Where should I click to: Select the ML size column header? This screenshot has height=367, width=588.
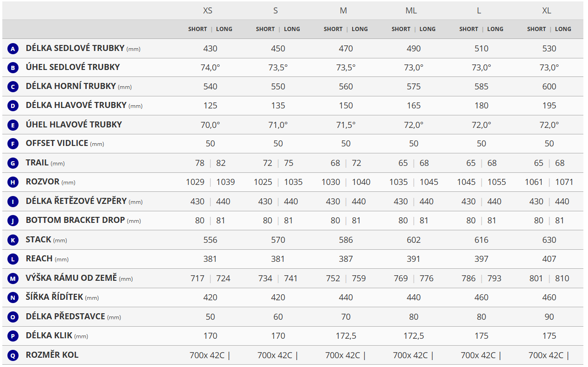411,10
